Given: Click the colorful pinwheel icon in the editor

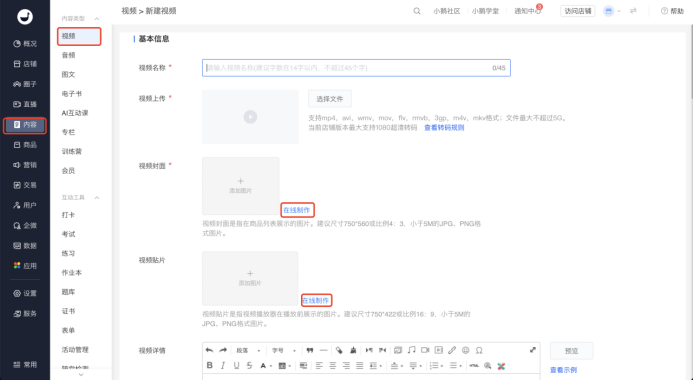Looking at the screenshot, I should (x=501, y=366).
